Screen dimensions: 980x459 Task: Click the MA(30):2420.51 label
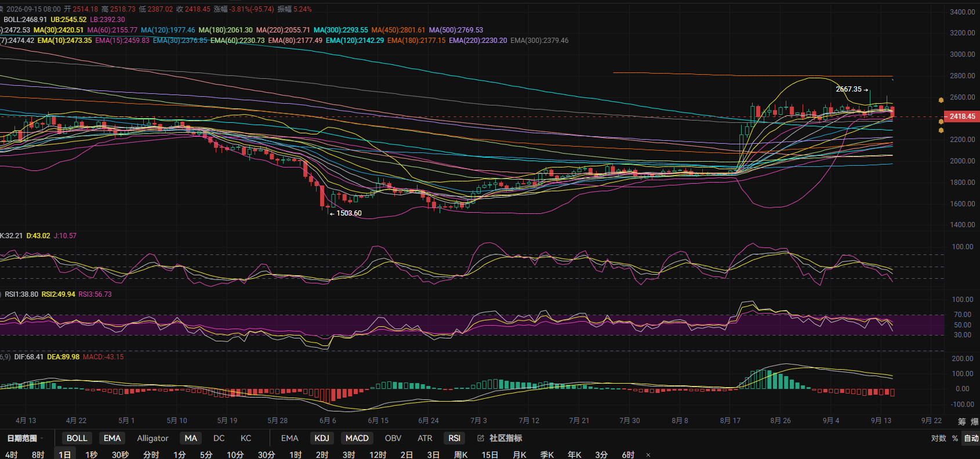[x=59, y=30]
